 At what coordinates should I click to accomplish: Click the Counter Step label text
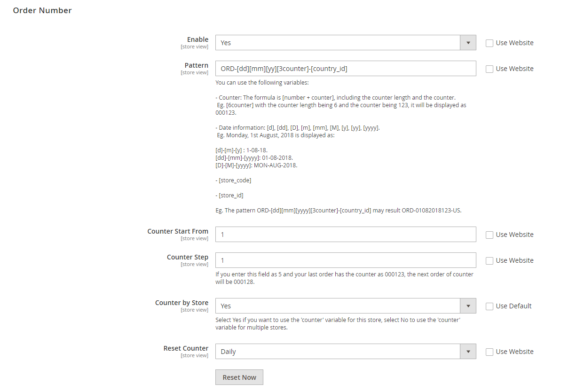[187, 257]
